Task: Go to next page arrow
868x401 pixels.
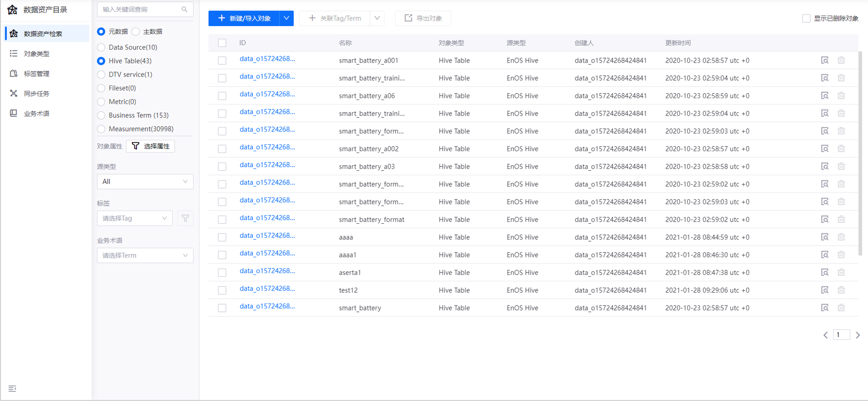Action: (858, 335)
